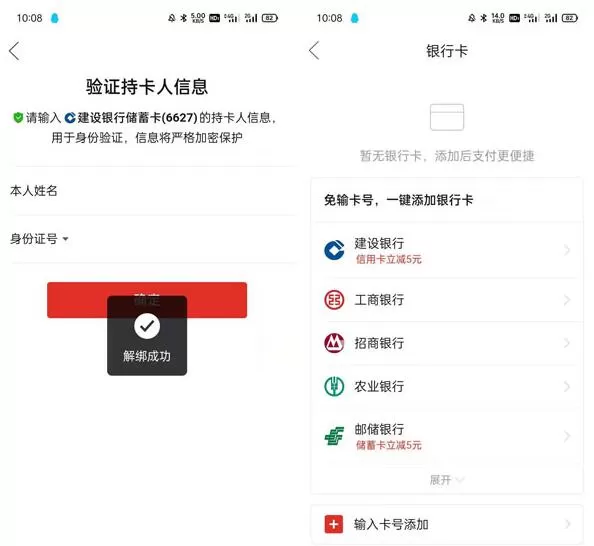Tap the empty bank card placeholder icon
Viewport: 594px width, 546px height.
[x=447, y=117]
